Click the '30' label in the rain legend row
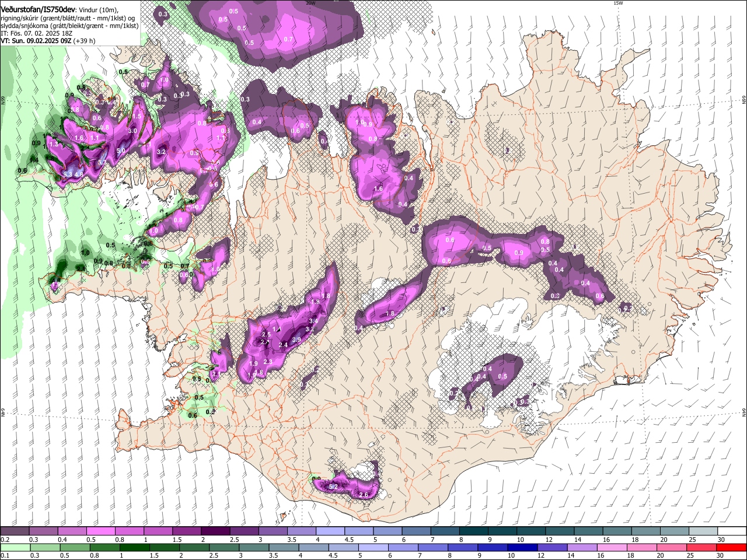 click(720, 555)
